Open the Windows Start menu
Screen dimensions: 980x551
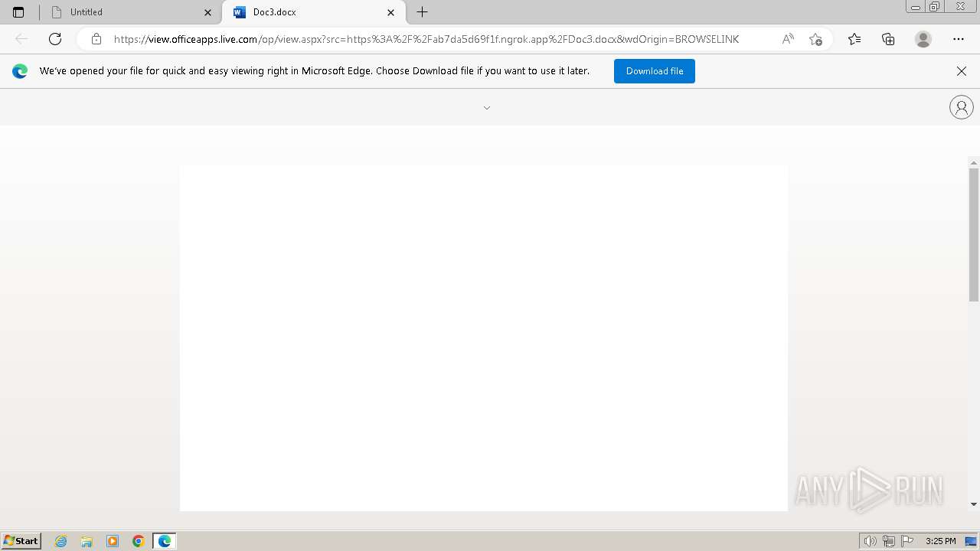(21, 541)
